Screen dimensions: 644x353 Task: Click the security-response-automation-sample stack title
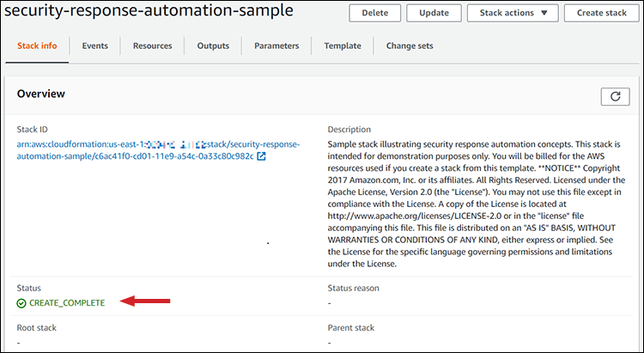(149, 10)
